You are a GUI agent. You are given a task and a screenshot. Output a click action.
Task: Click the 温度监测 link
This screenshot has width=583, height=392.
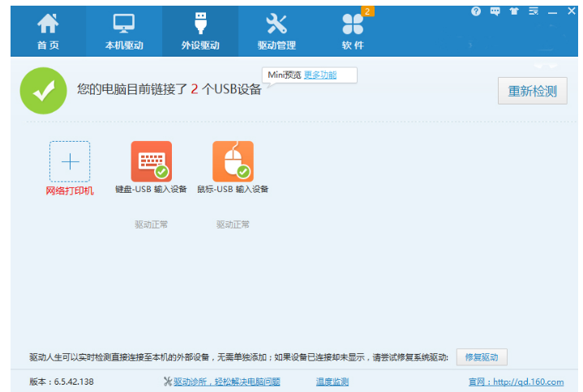point(332,381)
